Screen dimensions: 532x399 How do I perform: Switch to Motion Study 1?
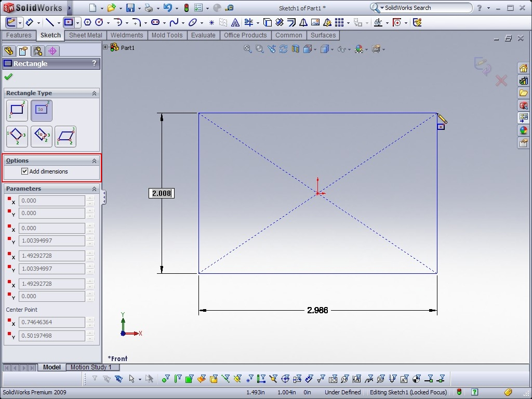coord(92,367)
